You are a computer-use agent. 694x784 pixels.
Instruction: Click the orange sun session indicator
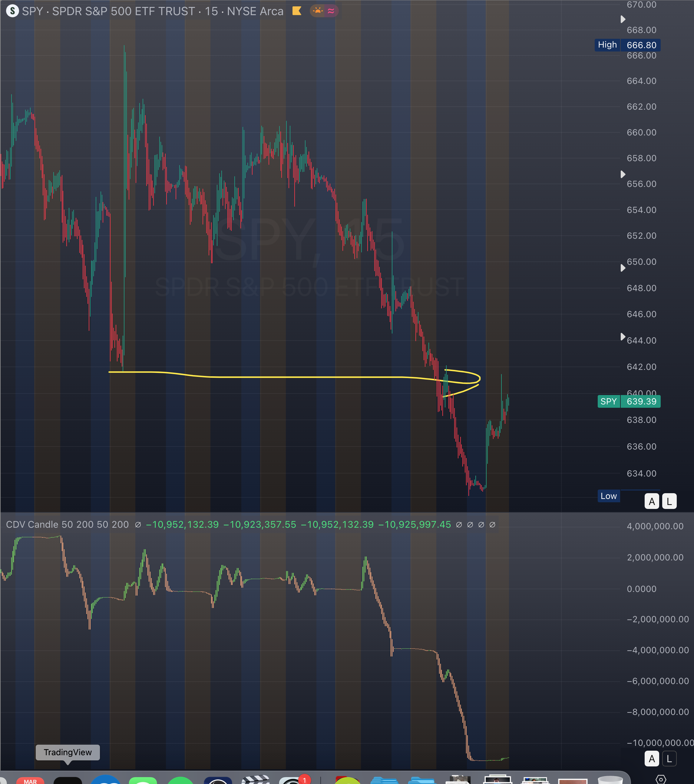(x=317, y=11)
